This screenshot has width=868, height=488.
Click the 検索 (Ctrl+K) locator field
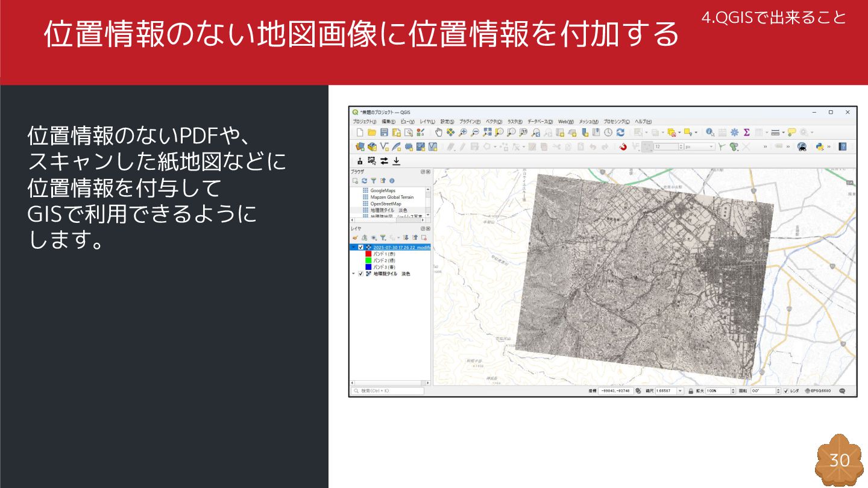388,391
